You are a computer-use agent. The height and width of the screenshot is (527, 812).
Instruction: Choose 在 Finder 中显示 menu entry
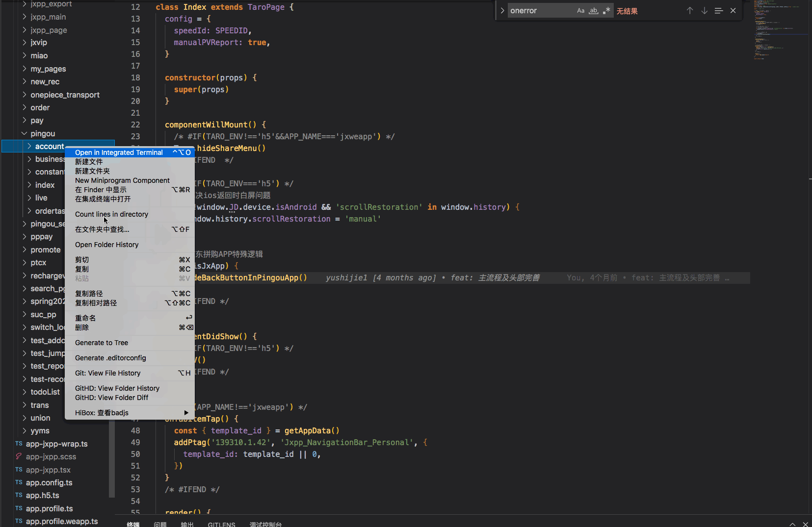pos(130,190)
